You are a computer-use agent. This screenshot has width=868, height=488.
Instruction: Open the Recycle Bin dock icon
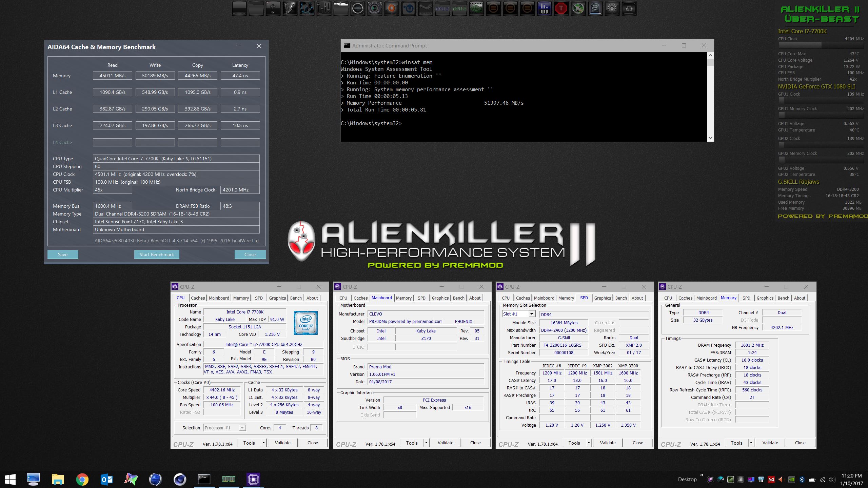629,9
